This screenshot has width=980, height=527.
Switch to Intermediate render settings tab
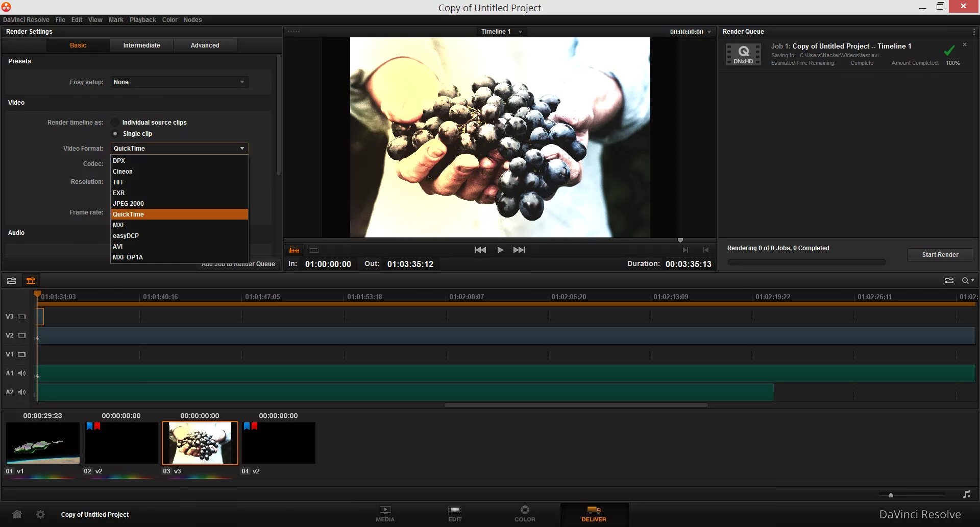[x=142, y=45]
